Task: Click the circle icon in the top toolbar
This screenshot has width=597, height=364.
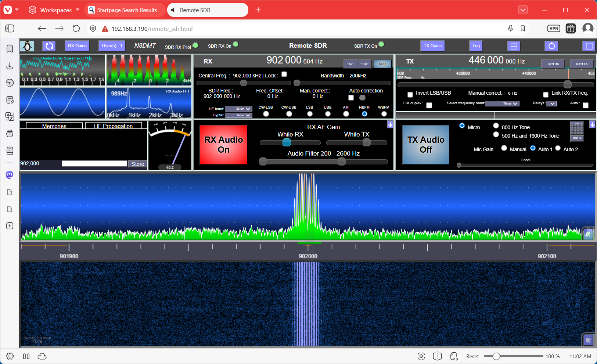Action: (551, 46)
